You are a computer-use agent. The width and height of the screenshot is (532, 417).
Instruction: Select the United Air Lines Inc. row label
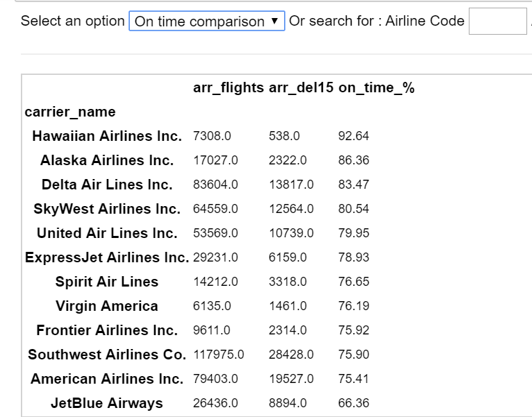[107, 233]
